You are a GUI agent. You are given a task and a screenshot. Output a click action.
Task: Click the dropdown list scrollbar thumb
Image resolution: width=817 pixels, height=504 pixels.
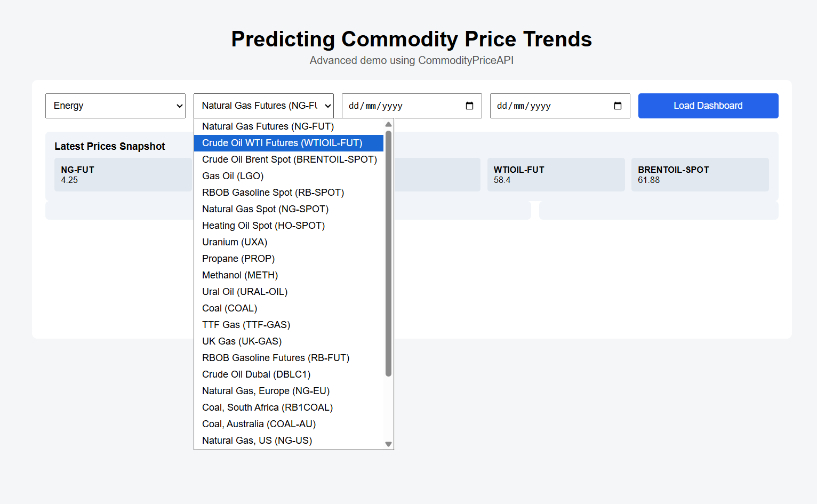(x=388, y=253)
